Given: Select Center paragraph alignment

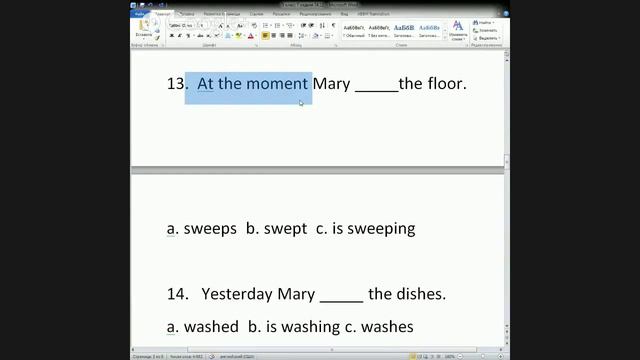Looking at the screenshot, I should tap(274, 36).
